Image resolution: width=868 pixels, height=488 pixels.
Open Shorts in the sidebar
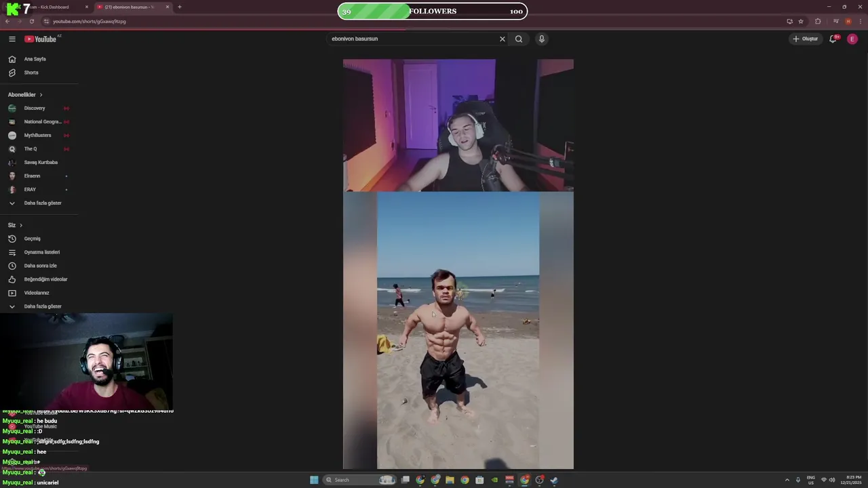click(31, 73)
